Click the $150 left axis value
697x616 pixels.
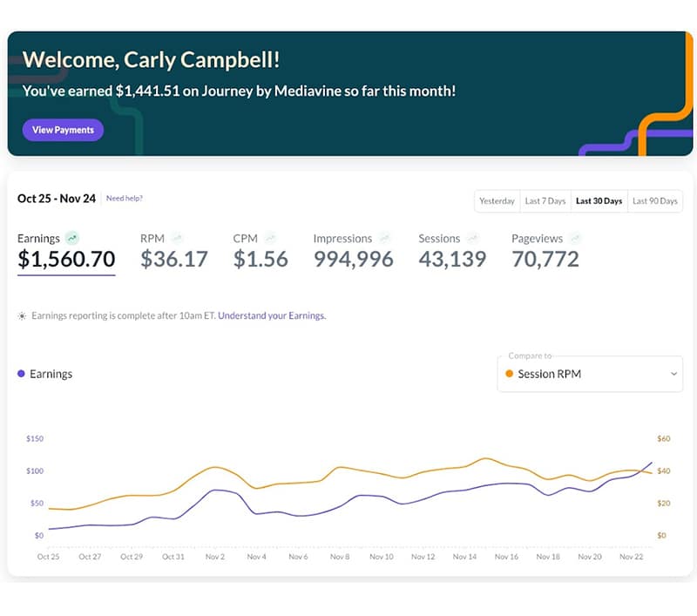coord(35,438)
